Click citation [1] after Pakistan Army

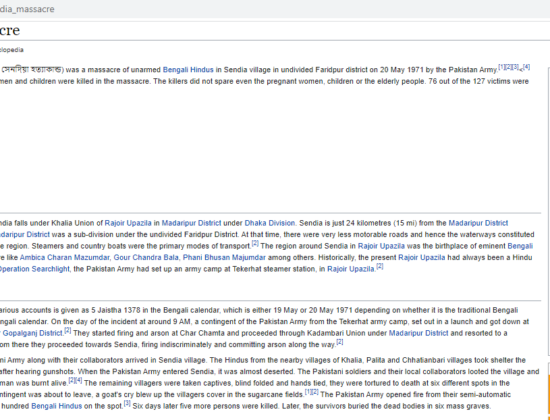coord(502,67)
